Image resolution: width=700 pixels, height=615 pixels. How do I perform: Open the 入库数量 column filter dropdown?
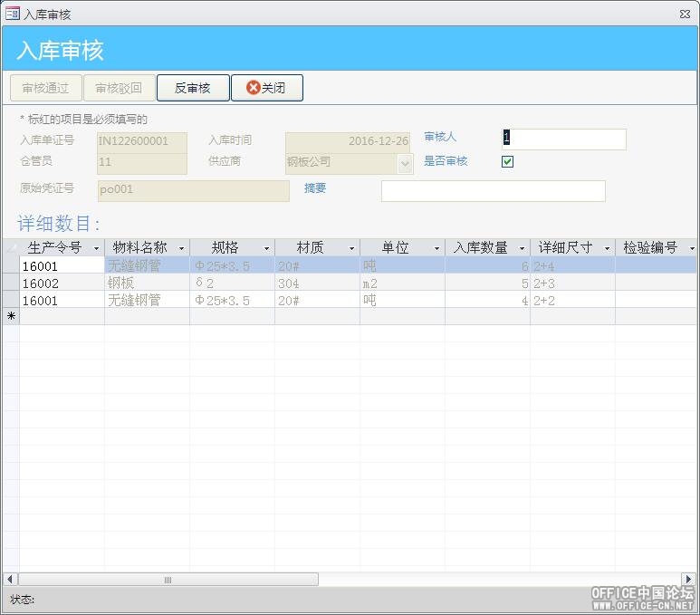[522, 248]
